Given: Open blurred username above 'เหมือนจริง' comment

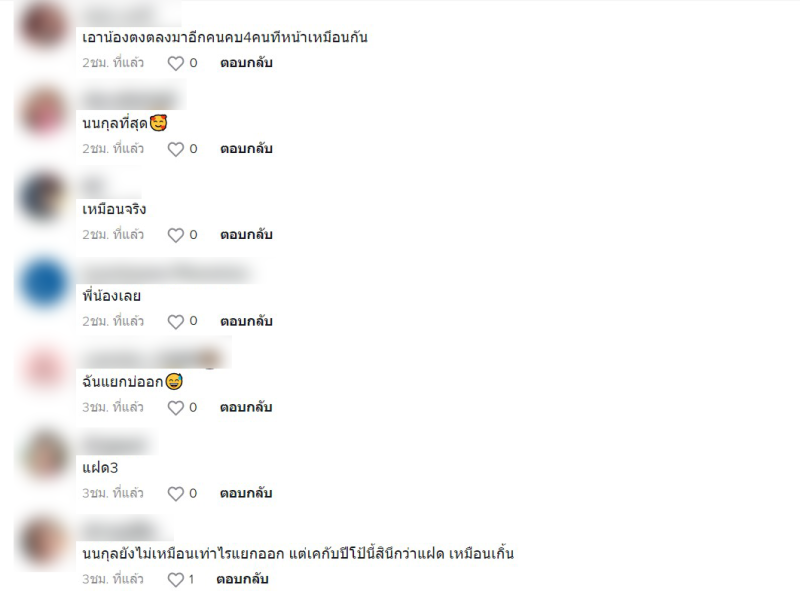Looking at the screenshot, I should pyautogui.click(x=94, y=187).
